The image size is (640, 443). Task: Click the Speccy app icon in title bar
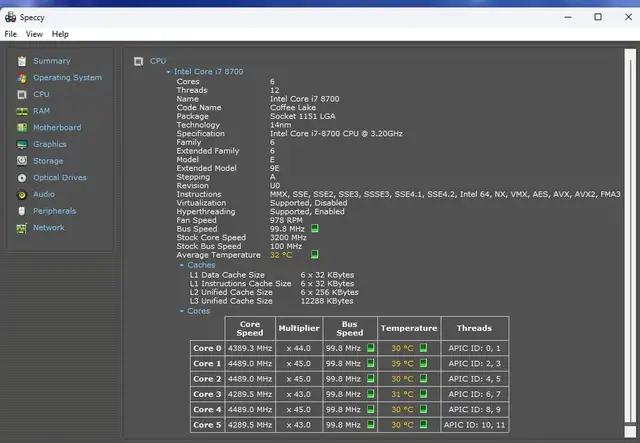click(x=11, y=17)
